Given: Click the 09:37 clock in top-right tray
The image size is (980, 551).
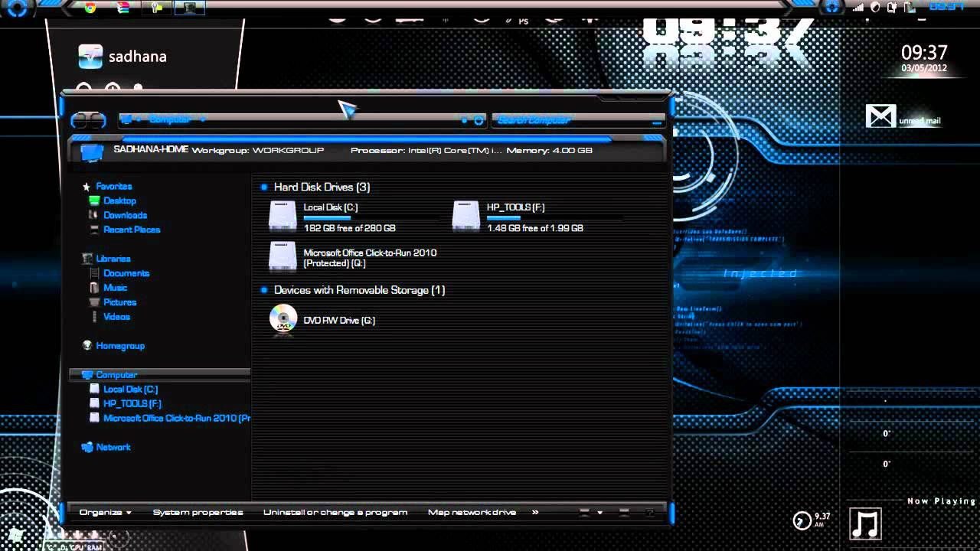Looking at the screenshot, I should (x=946, y=7).
